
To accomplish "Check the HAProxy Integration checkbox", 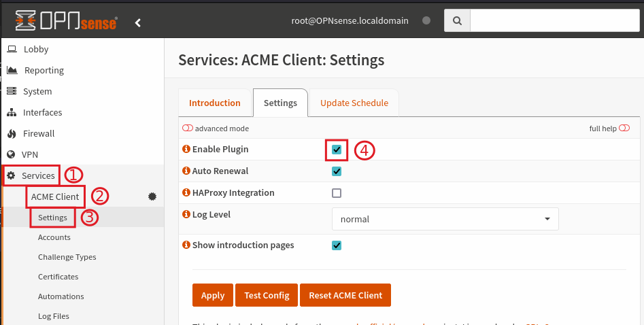I will 337,193.
